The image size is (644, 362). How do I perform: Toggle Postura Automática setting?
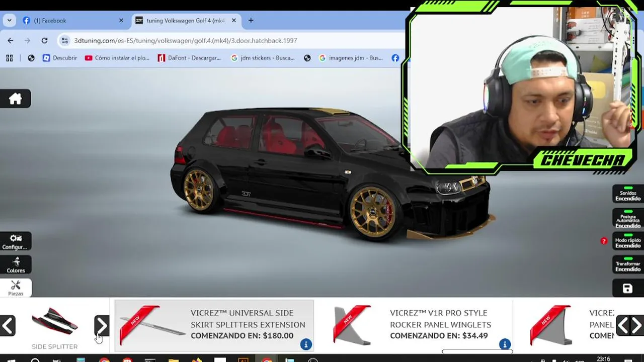628,219
